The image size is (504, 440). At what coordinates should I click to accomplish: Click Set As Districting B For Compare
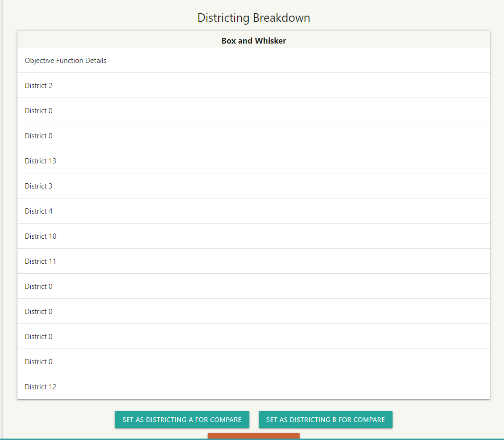[325, 420]
